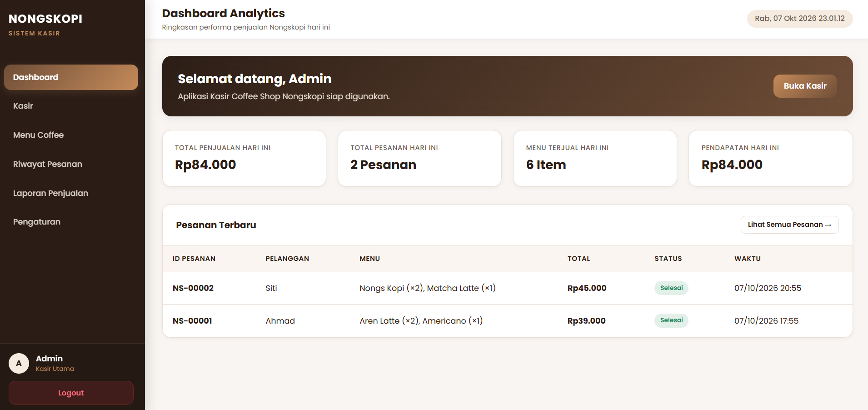
Task: Open the Total Penjualan Hari Ini card
Action: [244, 158]
